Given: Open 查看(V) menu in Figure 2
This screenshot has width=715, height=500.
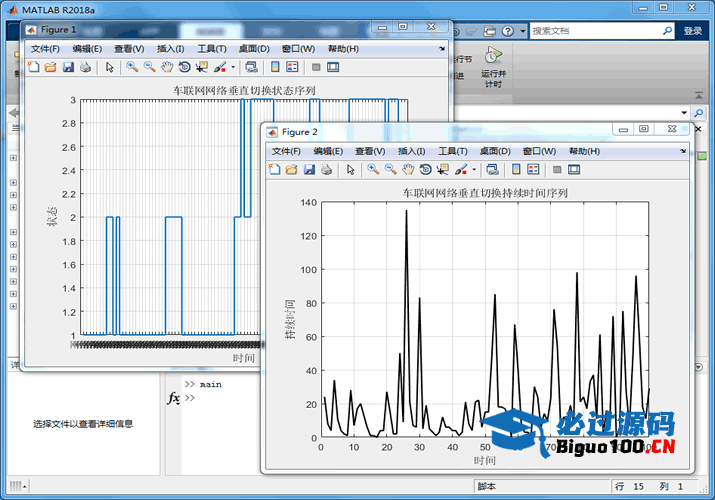Looking at the screenshot, I should point(370,151).
